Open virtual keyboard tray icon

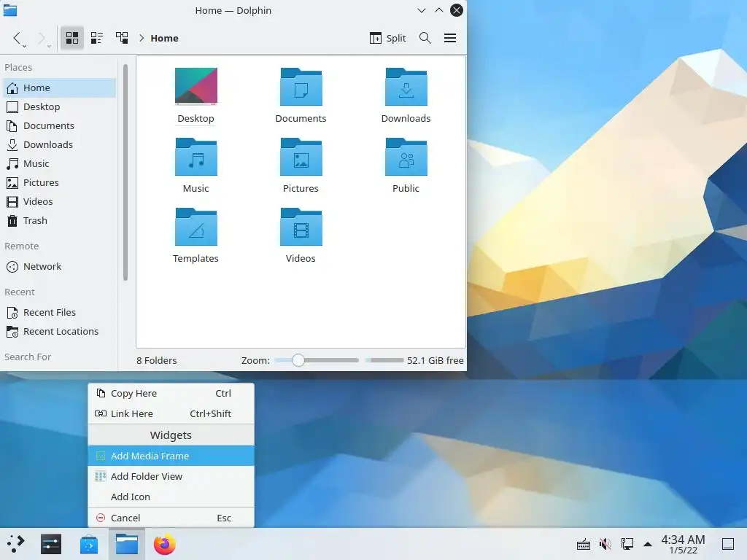584,544
